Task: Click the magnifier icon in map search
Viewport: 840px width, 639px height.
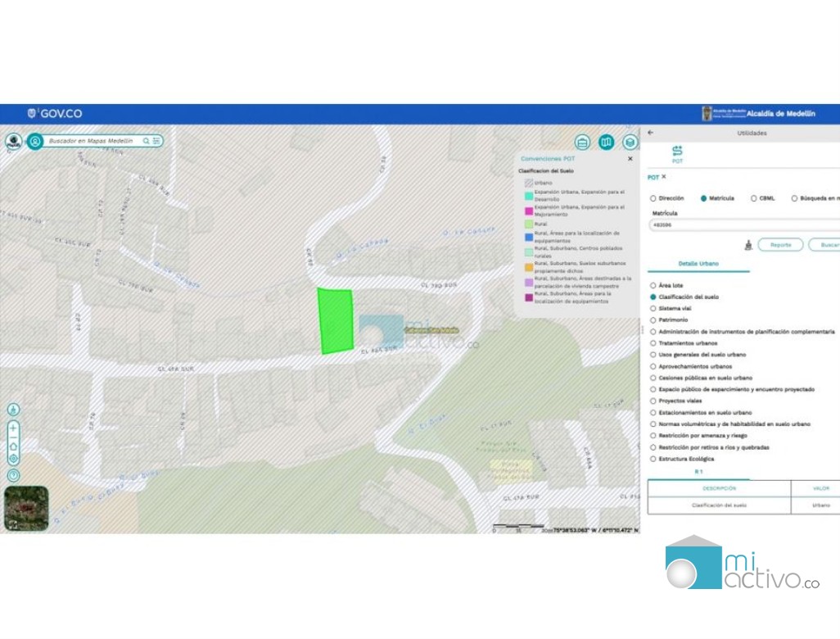Action: point(147,141)
